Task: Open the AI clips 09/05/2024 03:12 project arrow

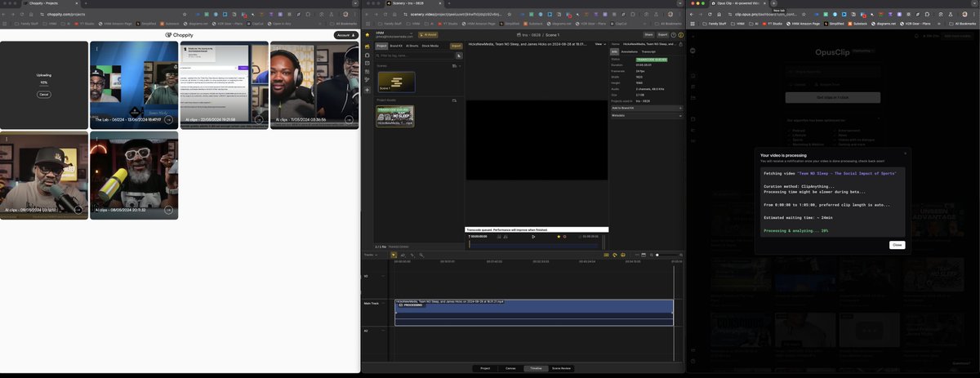Action: 78,210
